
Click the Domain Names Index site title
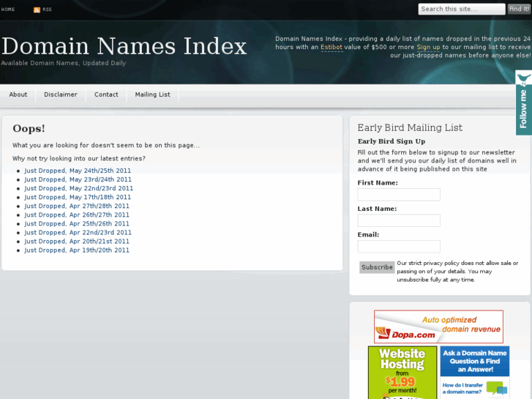(x=124, y=46)
